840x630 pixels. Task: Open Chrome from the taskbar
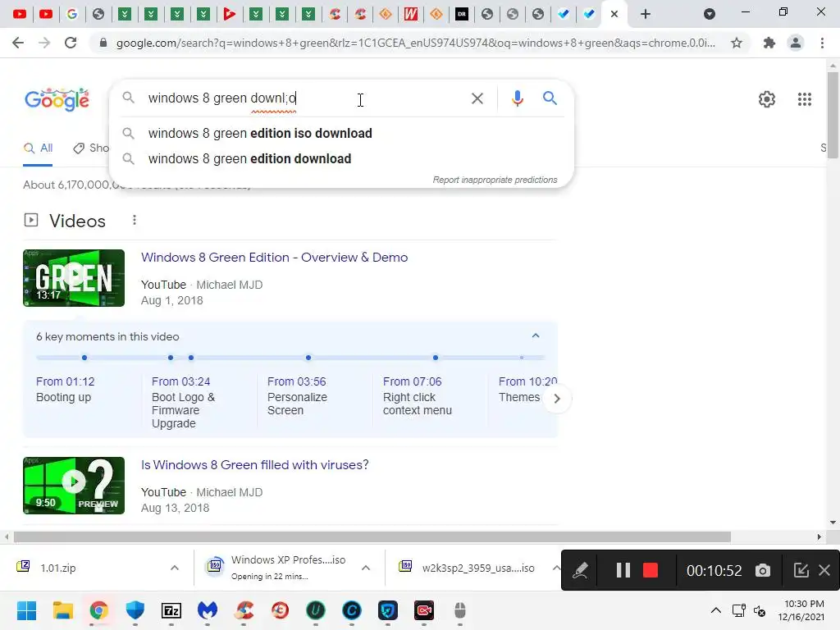tap(98, 610)
